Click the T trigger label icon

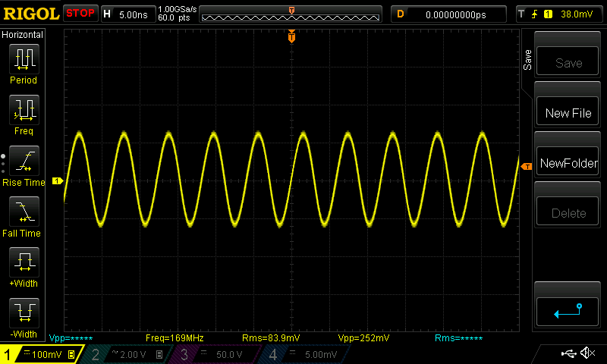coord(521,14)
